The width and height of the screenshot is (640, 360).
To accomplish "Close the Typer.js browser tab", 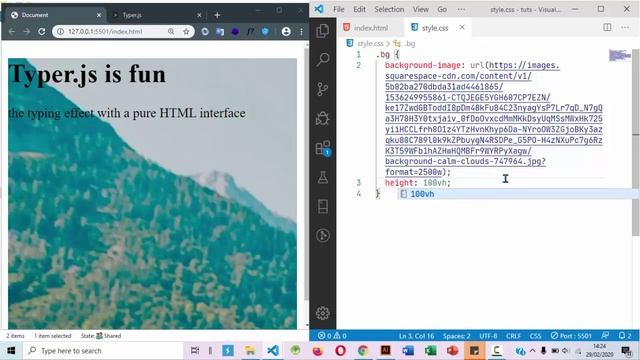I will click(x=199, y=15).
